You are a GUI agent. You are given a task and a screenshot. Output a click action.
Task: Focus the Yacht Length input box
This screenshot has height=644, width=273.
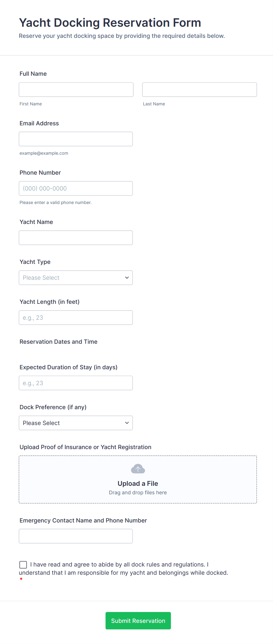[75, 318]
